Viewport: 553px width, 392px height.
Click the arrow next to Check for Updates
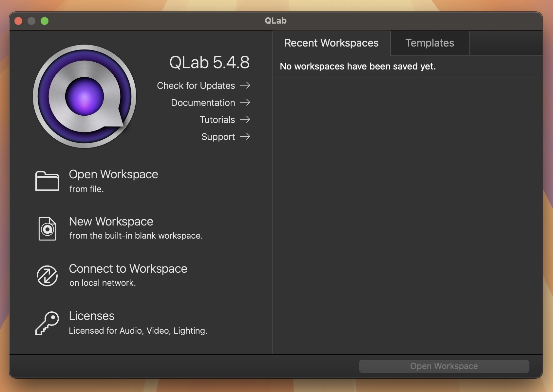pos(245,86)
